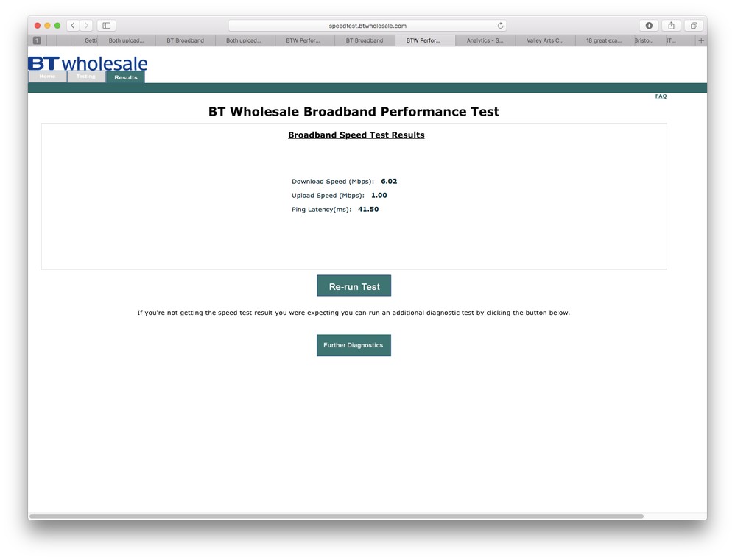Toggle the Safari sidebar button
The height and width of the screenshot is (560, 735).
(106, 26)
